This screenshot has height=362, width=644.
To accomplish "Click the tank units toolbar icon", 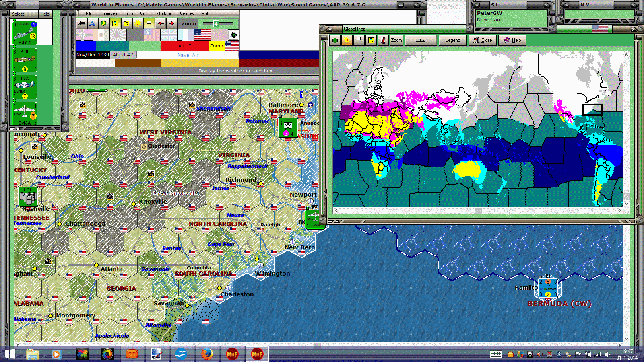I will (82, 23).
